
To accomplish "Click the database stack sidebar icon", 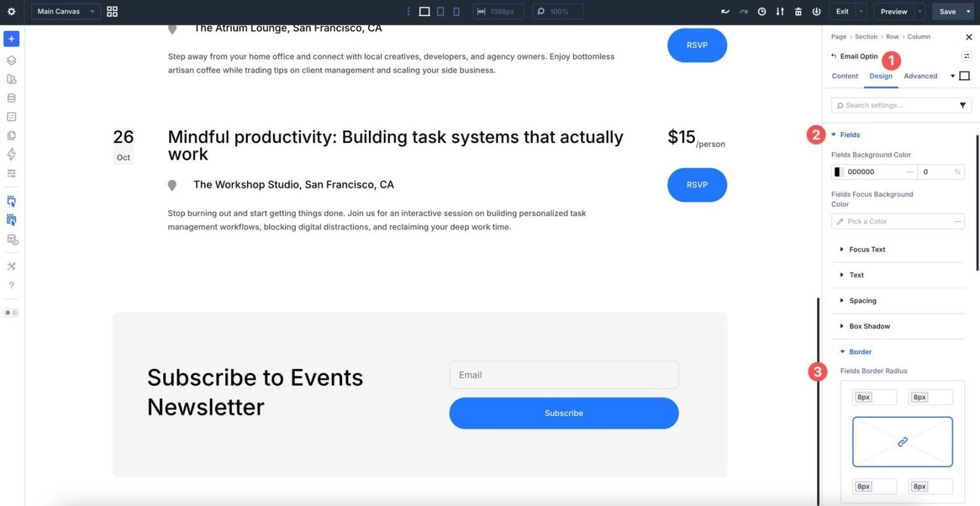I will 11,98.
